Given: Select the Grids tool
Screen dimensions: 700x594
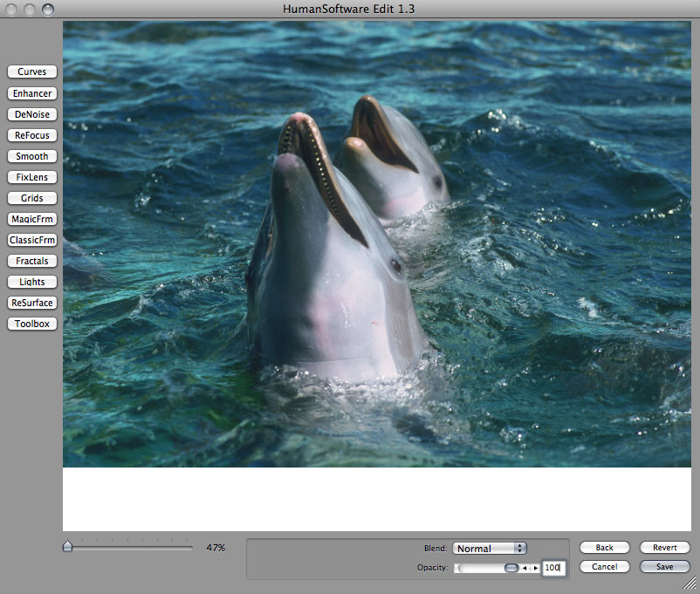Looking at the screenshot, I should (x=32, y=198).
